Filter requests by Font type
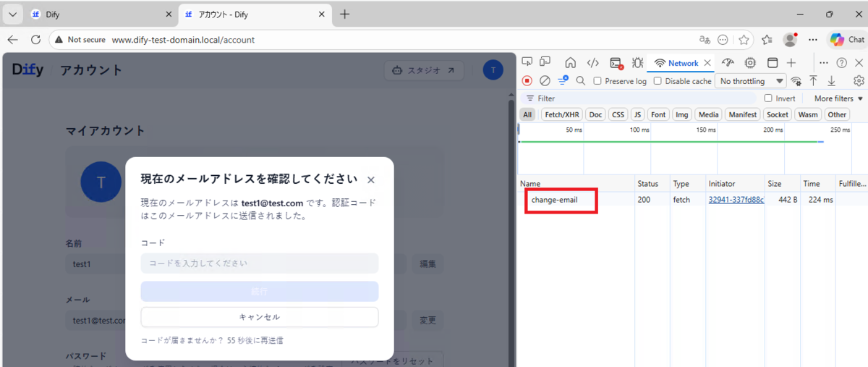Image resolution: width=868 pixels, height=367 pixels. (658, 114)
